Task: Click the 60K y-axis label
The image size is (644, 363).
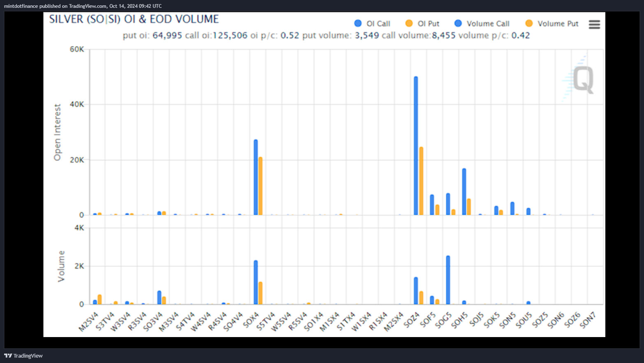Action: (x=77, y=49)
